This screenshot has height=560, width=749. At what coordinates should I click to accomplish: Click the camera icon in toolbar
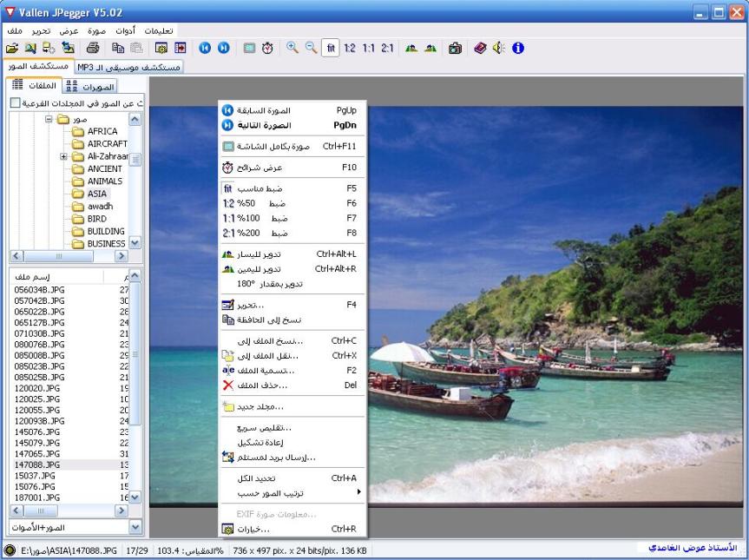click(455, 48)
